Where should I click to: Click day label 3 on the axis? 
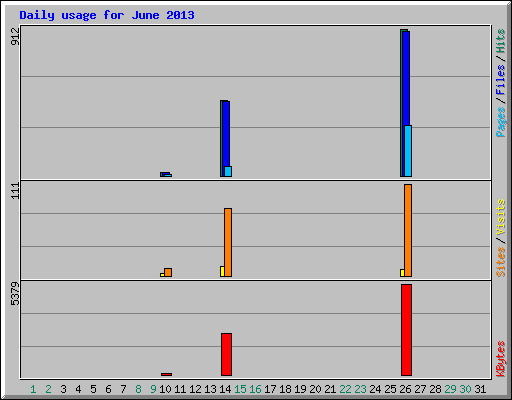pos(63,389)
